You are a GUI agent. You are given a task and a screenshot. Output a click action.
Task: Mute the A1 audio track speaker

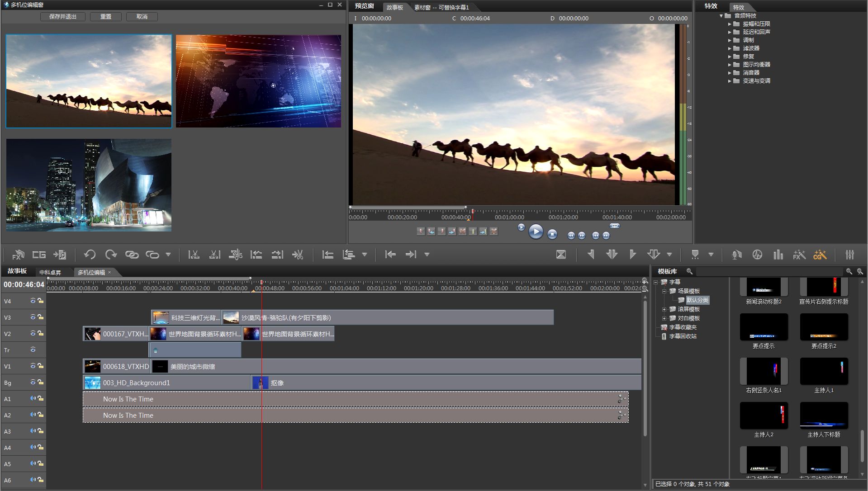tap(33, 398)
